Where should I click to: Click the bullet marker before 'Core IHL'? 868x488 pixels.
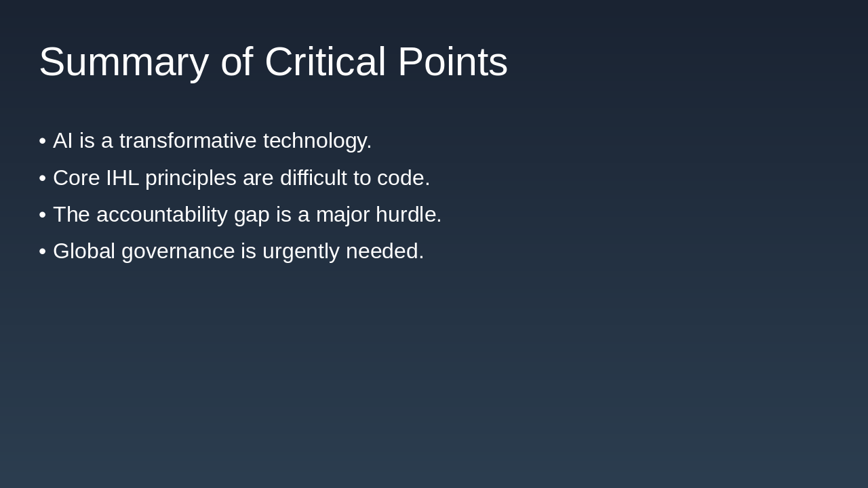pos(42,178)
